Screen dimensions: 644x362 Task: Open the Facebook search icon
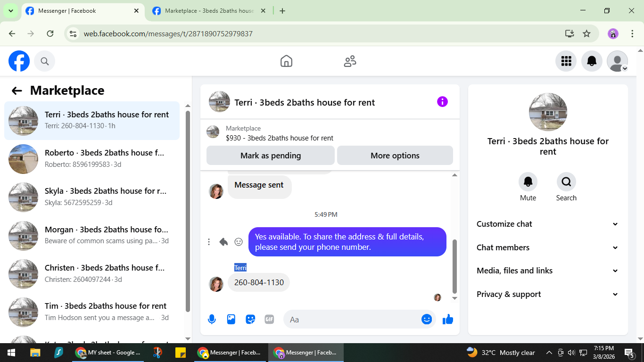point(45,61)
